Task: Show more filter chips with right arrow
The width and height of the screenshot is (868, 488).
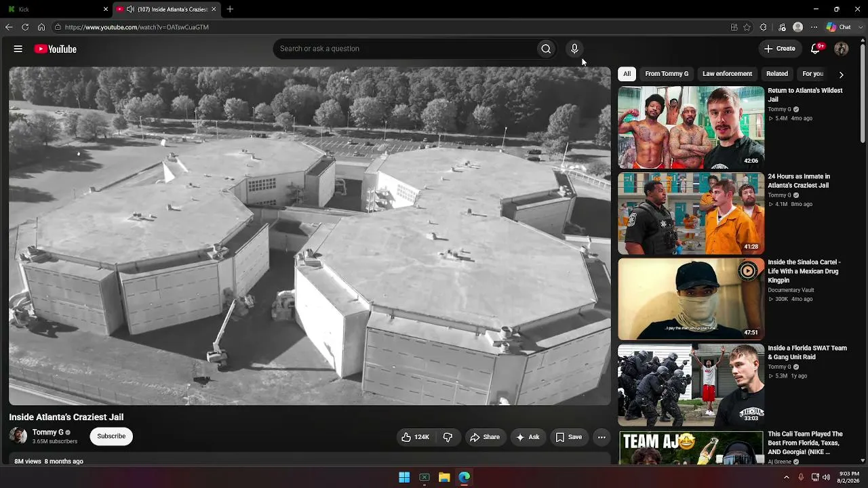Action: (842, 75)
